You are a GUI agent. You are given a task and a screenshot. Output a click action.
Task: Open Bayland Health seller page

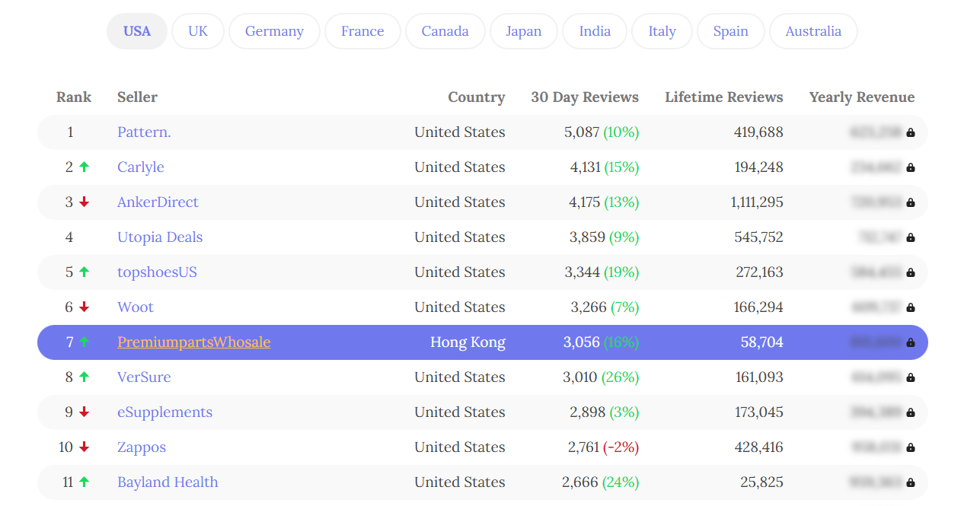tap(168, 482)
